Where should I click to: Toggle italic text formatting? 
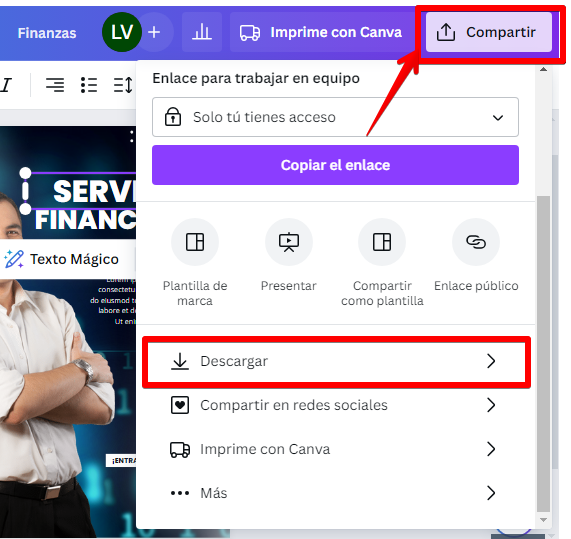tap(6, 85)
